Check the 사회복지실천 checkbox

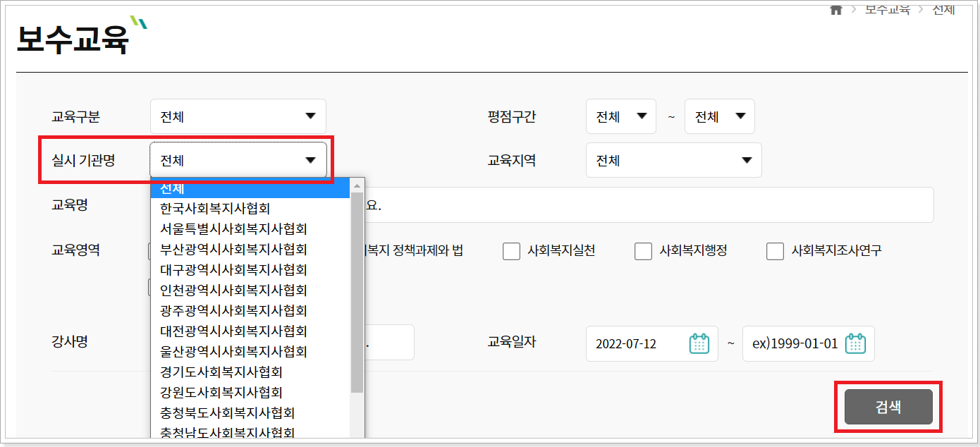pos(511,251)
